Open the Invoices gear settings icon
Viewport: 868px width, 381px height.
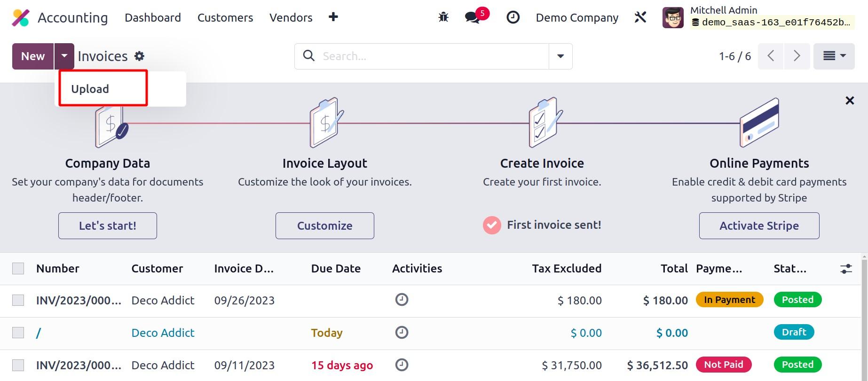(x=139, y=56)
